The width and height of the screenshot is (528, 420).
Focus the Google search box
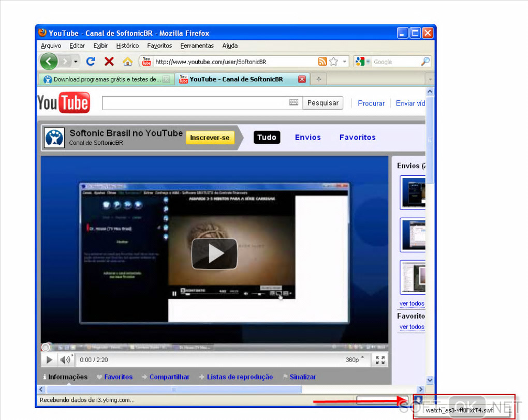pos(395,62)
